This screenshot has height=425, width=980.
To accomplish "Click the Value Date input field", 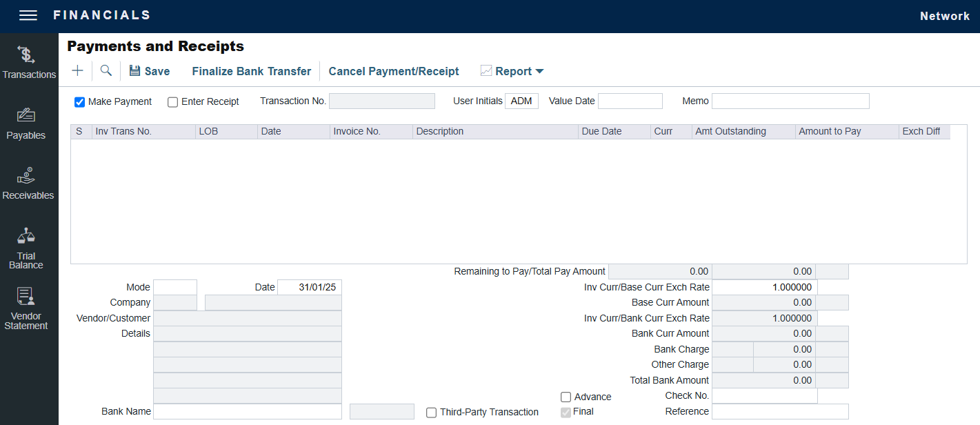I will pos(630,101).
